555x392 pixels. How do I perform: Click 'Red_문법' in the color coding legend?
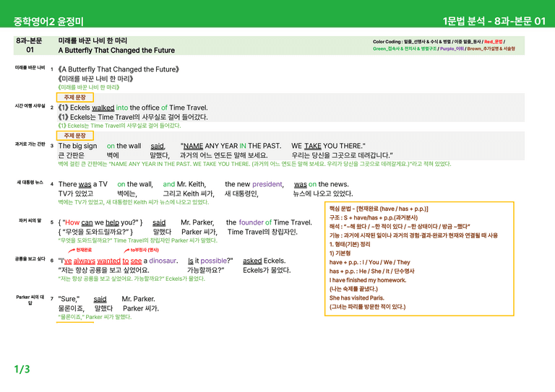click(493, 42)
